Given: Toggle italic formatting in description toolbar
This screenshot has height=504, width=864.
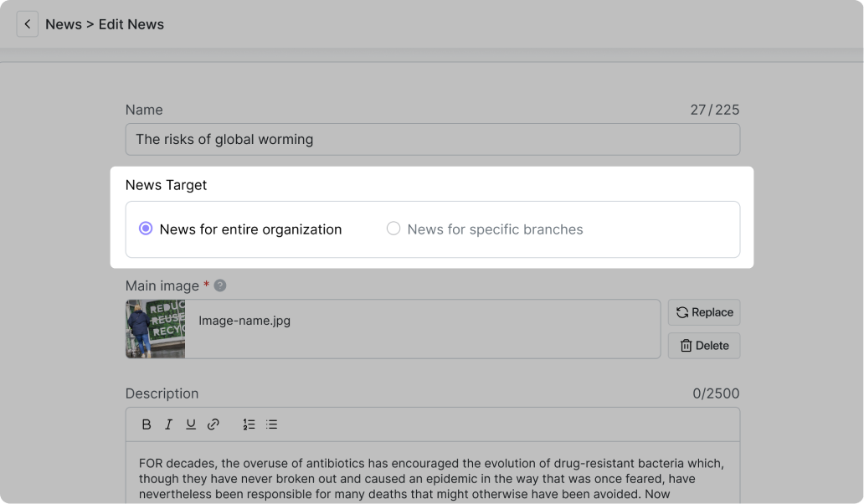Looking at the screenshot, I should (x=168, y=424).
